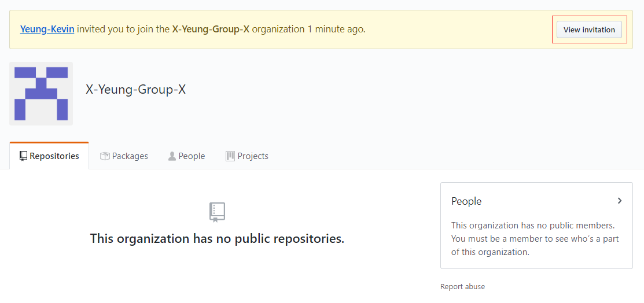
Task: Click the person silhouette icon beside People
Action: click(172, 156)
